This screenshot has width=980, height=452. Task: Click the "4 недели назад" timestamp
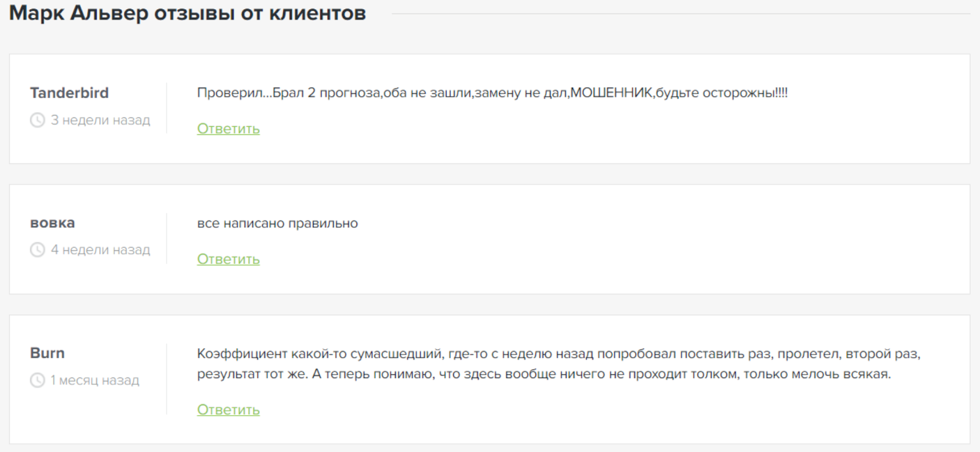[x=100, y=250]
